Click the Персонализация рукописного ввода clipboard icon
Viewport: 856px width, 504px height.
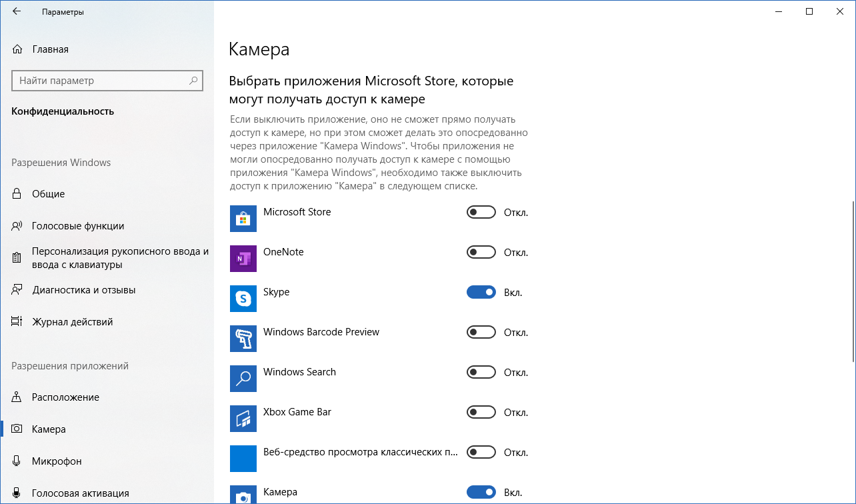(x=17, y=258)
